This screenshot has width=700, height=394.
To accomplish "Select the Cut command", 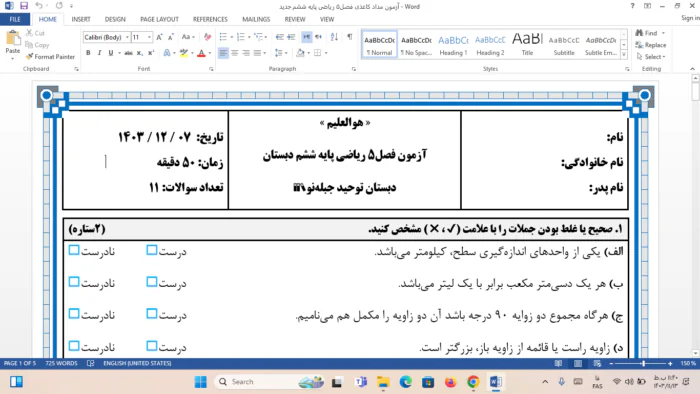I will click(x=35, y=33).
